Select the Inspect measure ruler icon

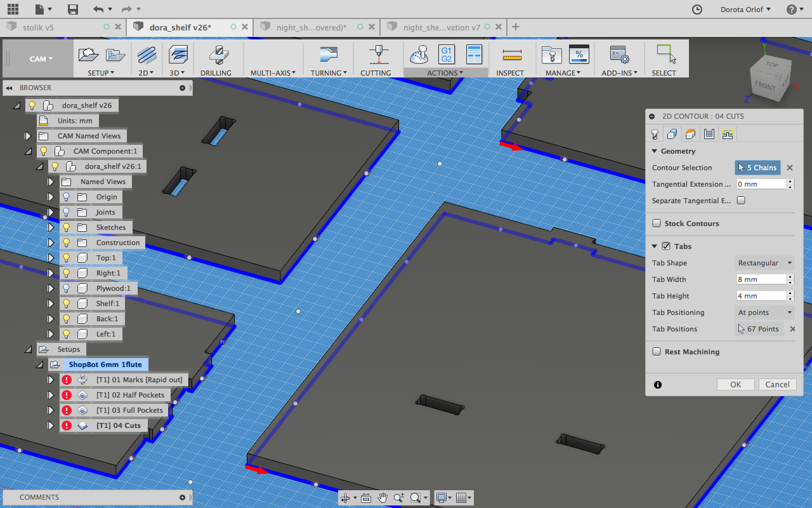click(511, 55)
